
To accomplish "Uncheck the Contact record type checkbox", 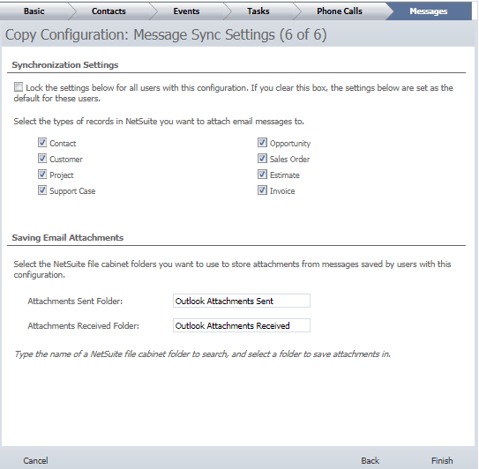I will coord(42,143).
